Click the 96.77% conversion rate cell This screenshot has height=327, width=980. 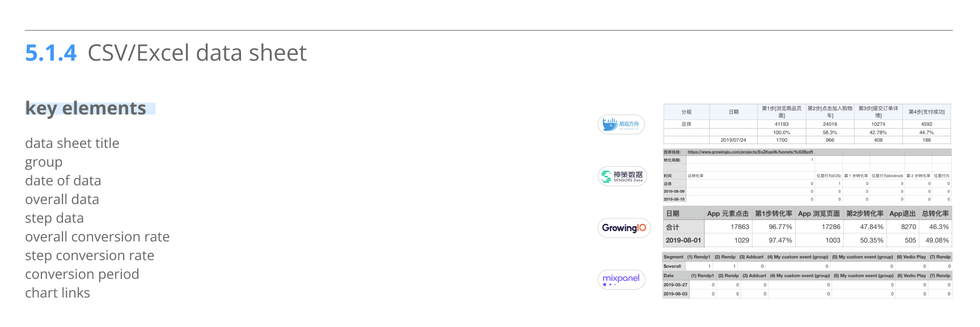point(780,227)
